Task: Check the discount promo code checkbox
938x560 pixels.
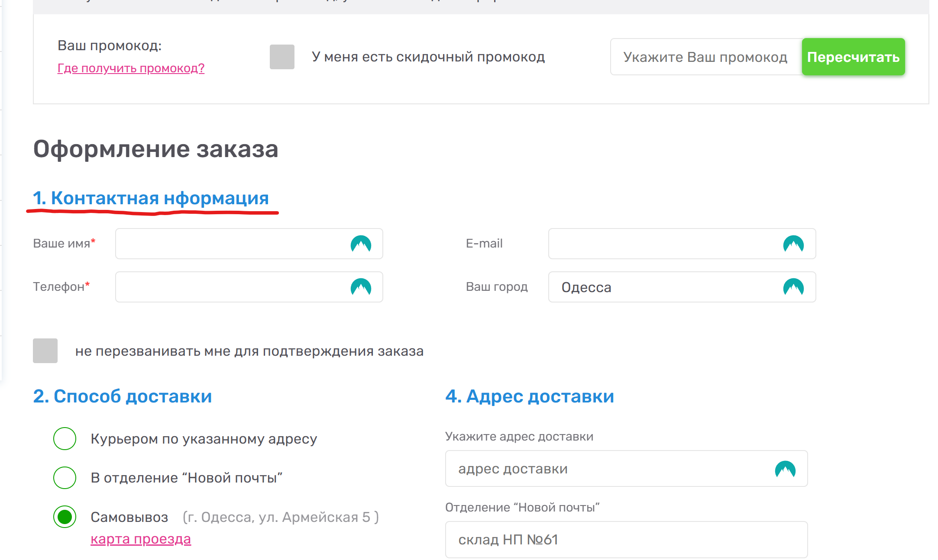Action: [x=282, y=57]
